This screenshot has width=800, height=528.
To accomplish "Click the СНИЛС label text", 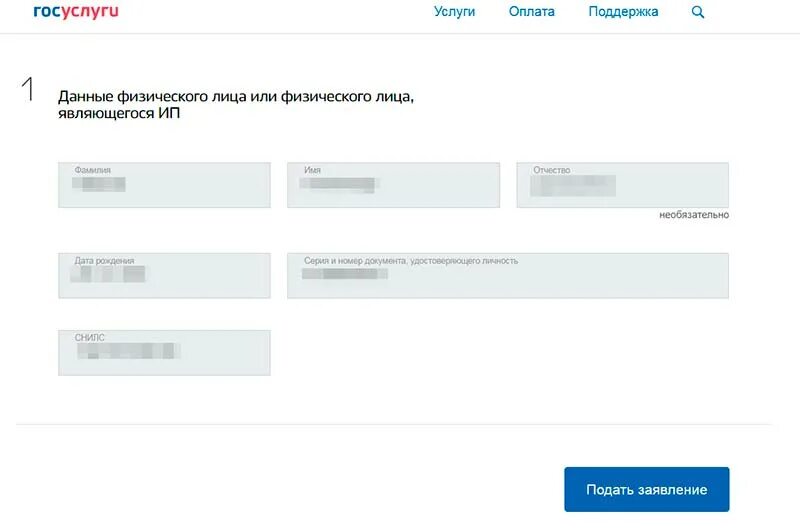I will tap(89, 338).
